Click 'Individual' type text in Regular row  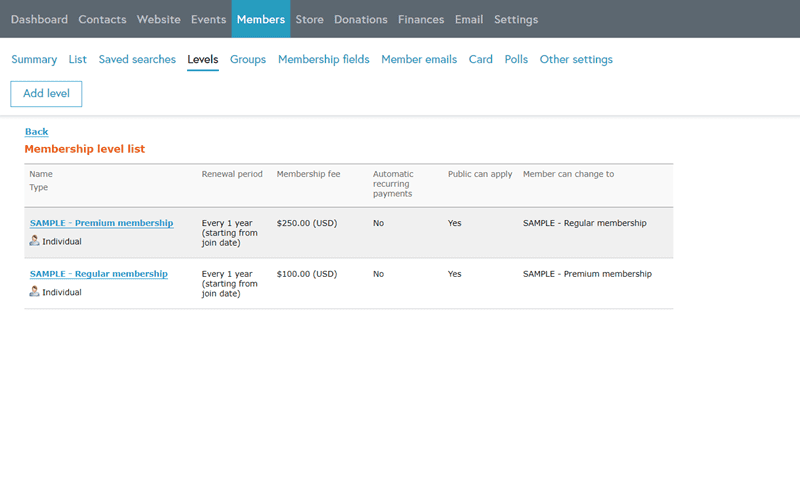coord(62,292)
